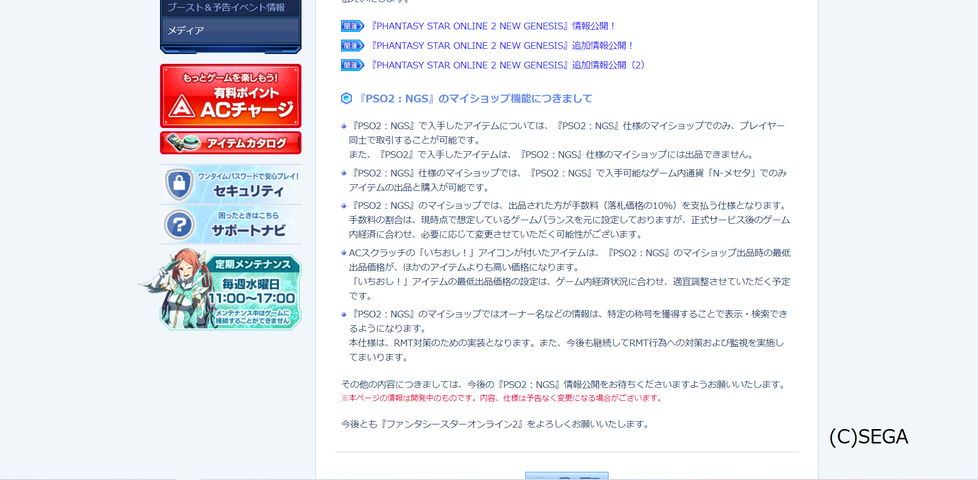The image size is (978, 480).
Task: Click bullet text about 手数料（落札価格の10%）
Action: click(569, 220)
